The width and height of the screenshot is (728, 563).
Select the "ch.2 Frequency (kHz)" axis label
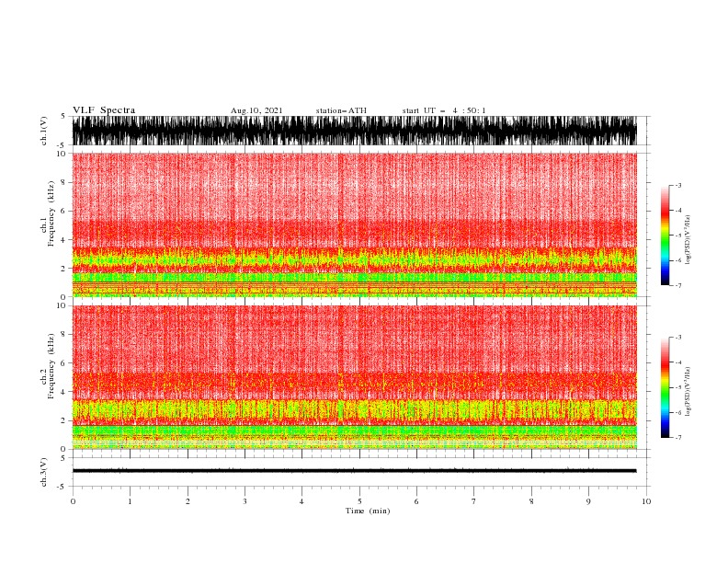pyautogui.click(x=48, y=365)
